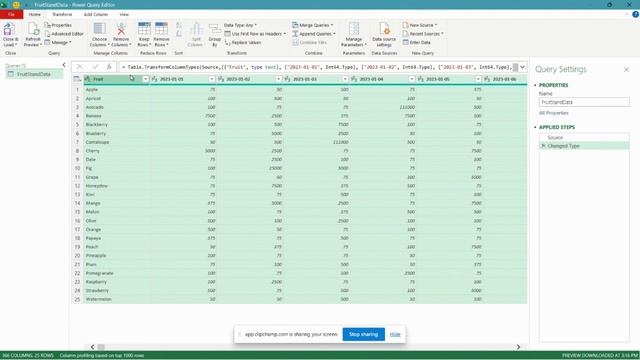Image resolution: width=640 pixels, height=360 pixels.
Task: Click the Refresh Preview icon
Action: [33, 30]
